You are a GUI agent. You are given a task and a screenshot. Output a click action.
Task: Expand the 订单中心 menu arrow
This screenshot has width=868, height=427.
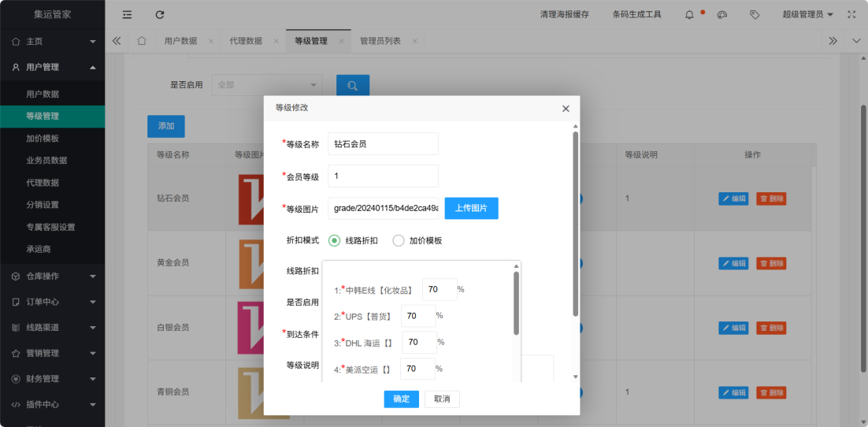point(93,302)
